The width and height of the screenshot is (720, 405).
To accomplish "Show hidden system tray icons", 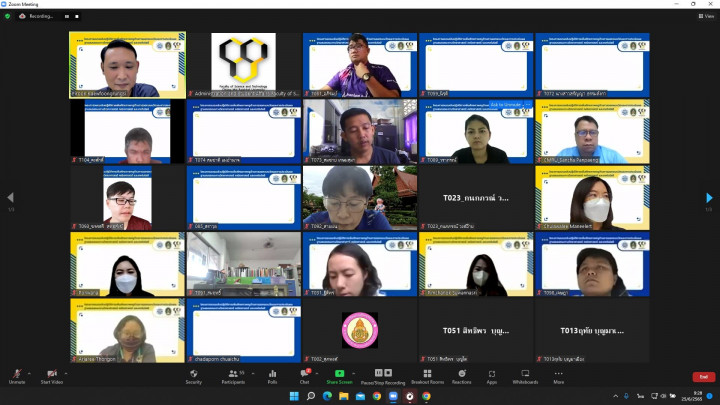I will (x=615, y=396).
